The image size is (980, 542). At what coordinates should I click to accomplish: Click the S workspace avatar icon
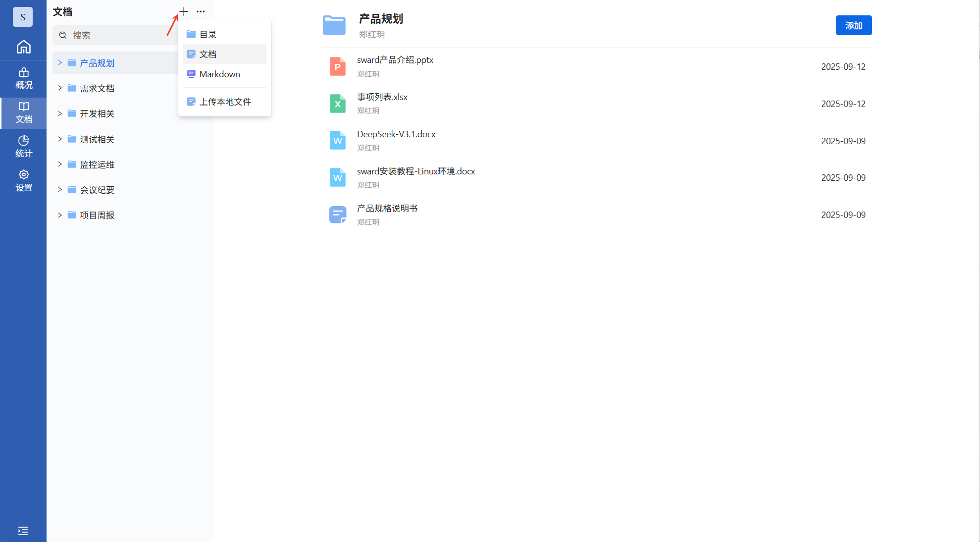click(x=23, y=17)
